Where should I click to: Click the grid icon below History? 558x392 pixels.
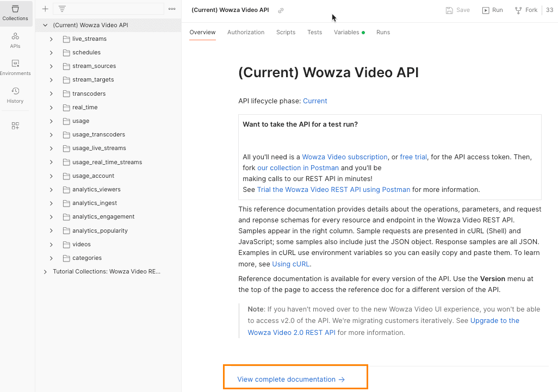(x=16, y=125)
